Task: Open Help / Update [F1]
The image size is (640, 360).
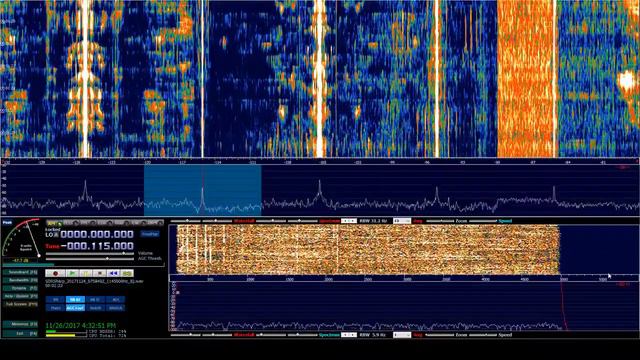Action: coord(20,296)
